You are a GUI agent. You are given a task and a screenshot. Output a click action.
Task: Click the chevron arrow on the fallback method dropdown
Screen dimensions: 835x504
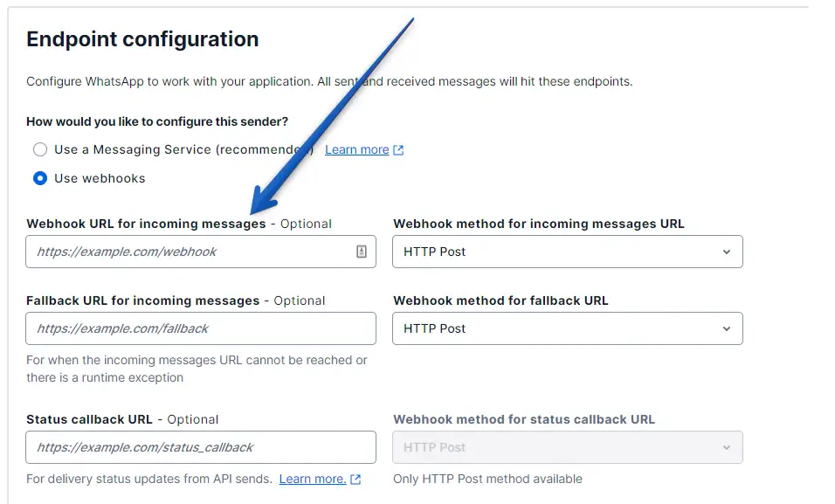pos(727,328)
